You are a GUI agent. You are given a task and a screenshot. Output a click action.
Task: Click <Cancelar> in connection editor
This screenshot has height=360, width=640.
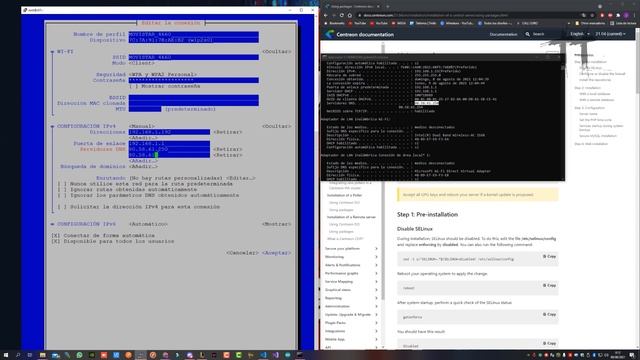242,253
